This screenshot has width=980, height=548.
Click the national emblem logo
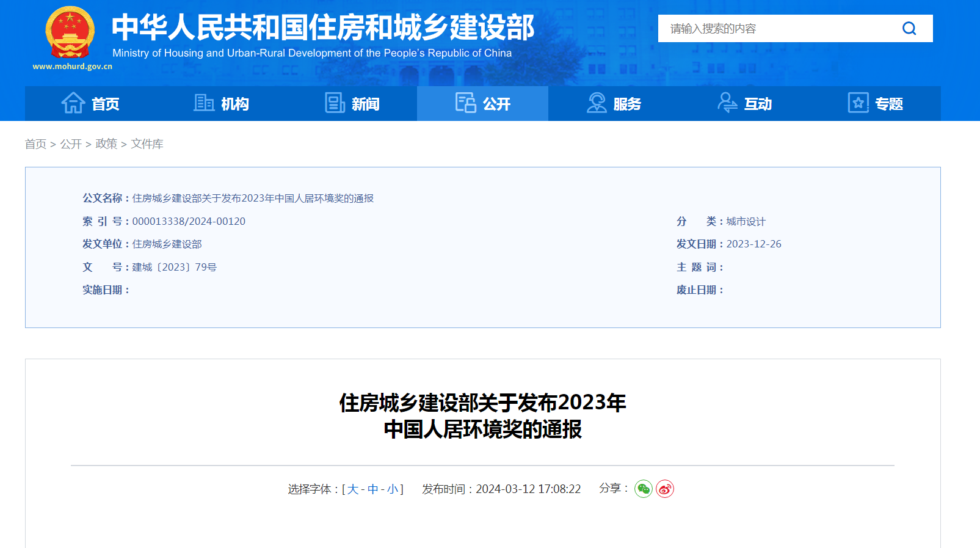[70, 33]
